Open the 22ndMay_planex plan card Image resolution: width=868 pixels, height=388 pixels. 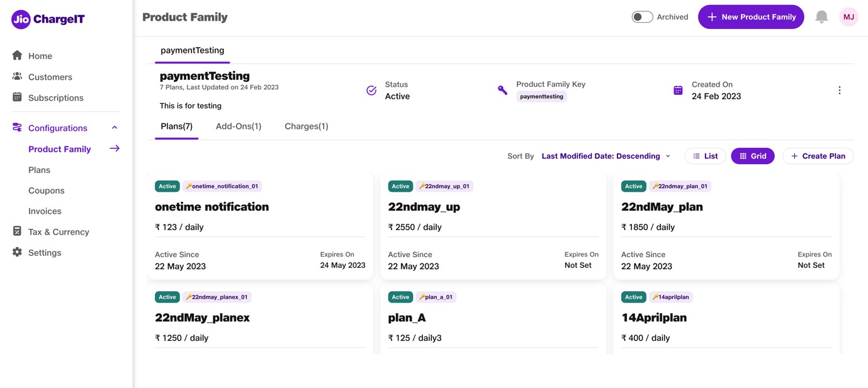[260, 319]
